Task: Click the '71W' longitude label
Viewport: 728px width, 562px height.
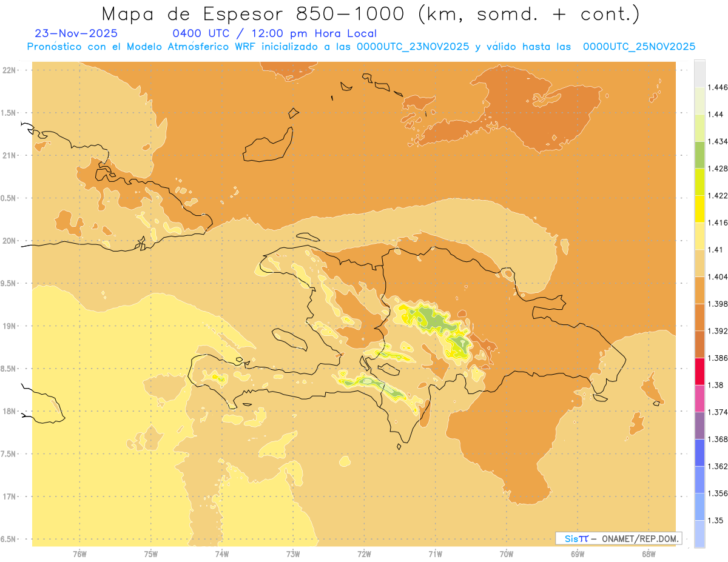Action: [x=435, y=554]
